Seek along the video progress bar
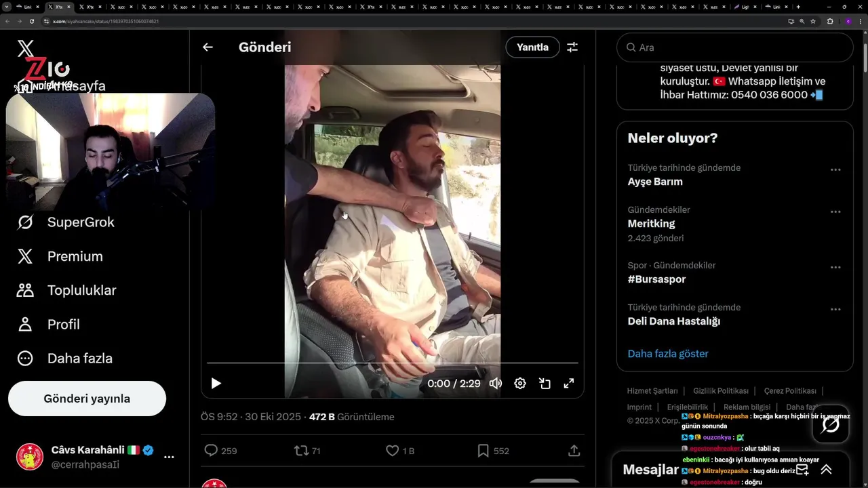The image size is (868, 488). (x=393, y=363)
